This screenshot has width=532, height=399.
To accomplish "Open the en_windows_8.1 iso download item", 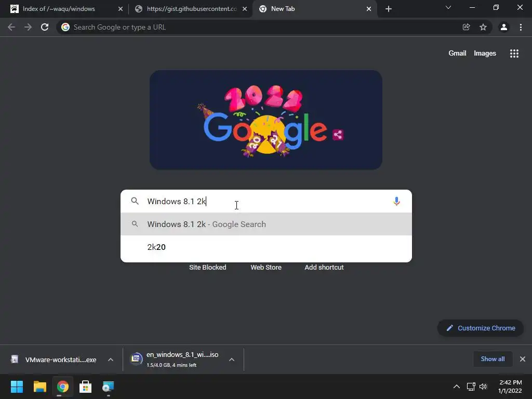I will click(175, 360).
